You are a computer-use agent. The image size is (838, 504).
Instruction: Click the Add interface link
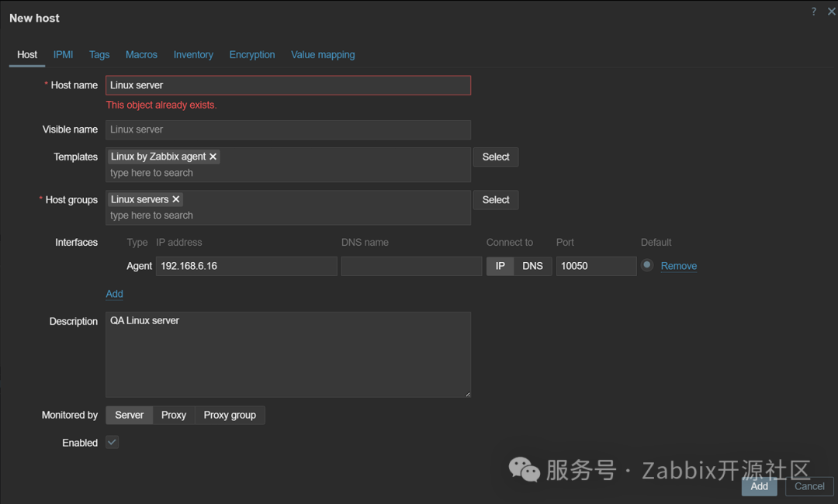114,294
